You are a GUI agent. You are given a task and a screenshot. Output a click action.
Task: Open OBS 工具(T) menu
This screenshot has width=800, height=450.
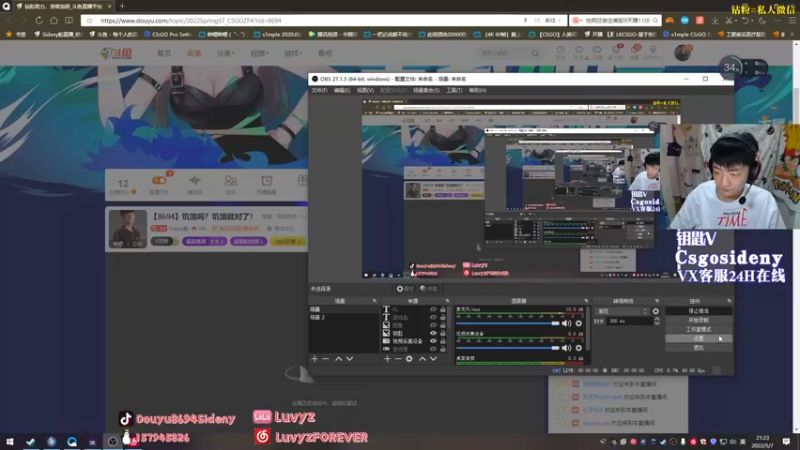click(454, 90)
